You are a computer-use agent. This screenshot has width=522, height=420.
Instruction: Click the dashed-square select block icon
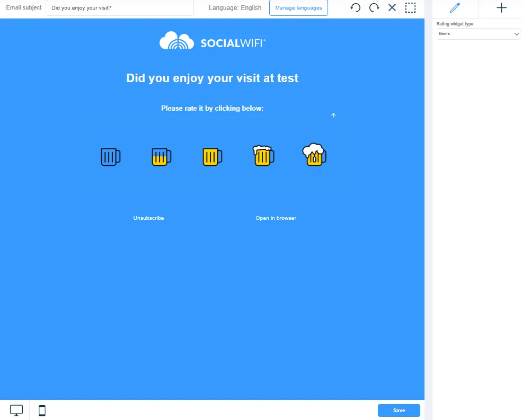[x=410, y=8]
